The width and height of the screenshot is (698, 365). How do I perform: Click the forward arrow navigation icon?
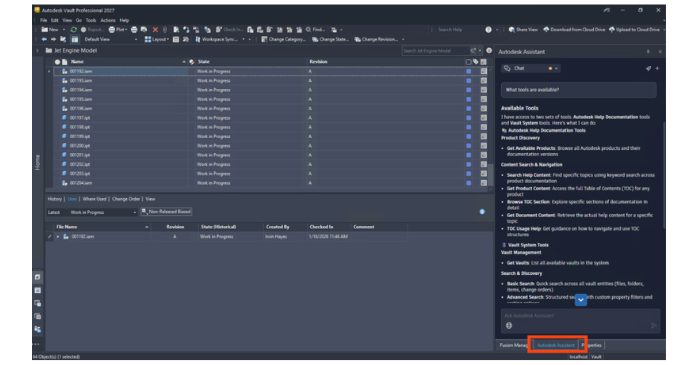coord(53,39)
